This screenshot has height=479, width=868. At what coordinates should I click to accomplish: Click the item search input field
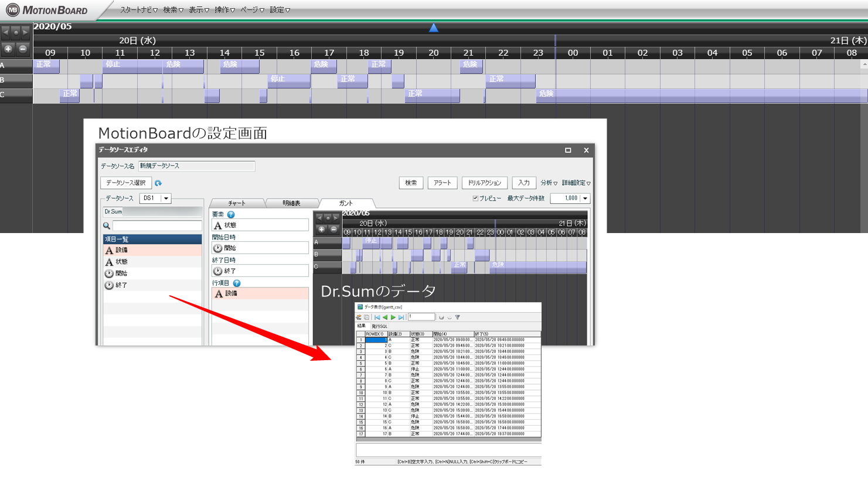(x=157, y=225)
